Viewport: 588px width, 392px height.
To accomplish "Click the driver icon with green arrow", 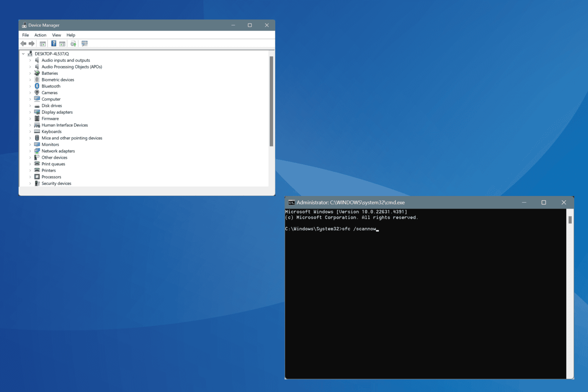I will pos(73,44).
